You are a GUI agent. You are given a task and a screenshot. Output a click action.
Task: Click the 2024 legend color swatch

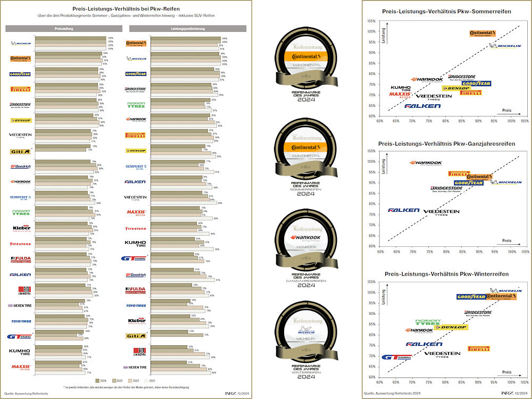pyautogui.click(x=97, y=381)
